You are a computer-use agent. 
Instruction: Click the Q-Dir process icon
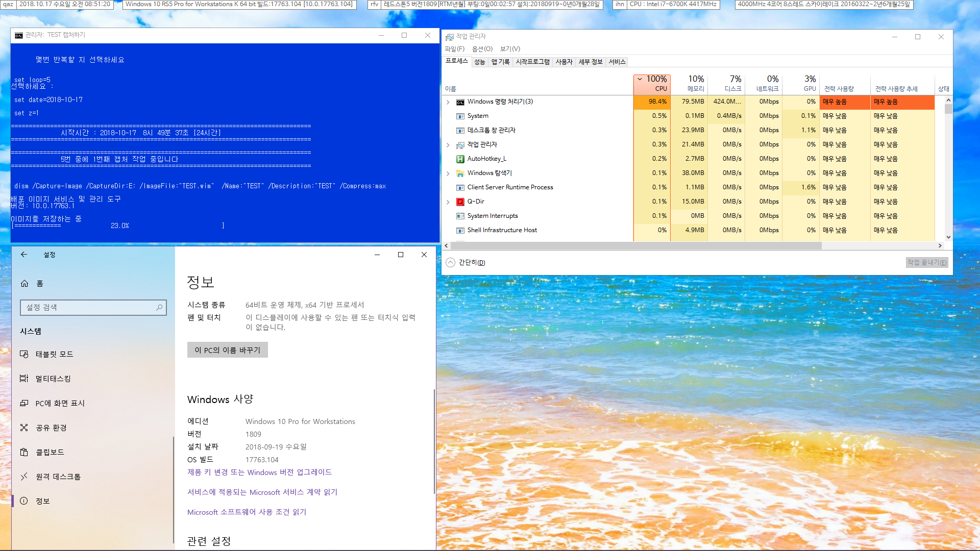[x=460, y=202]
